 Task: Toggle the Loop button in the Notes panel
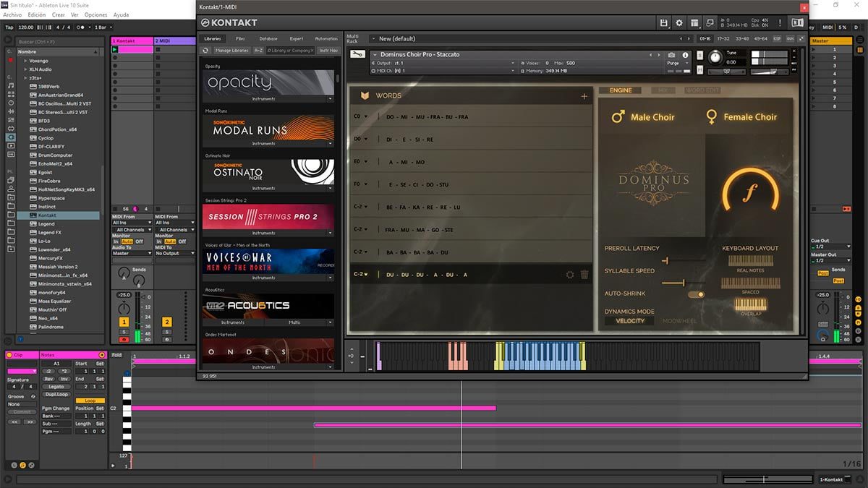click(x=90, y=401)
